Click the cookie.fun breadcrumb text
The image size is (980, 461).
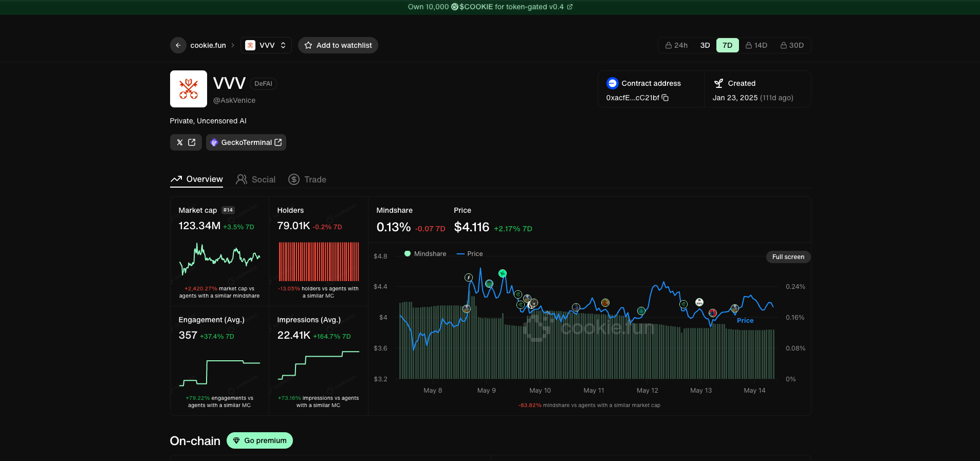(208, 45)
